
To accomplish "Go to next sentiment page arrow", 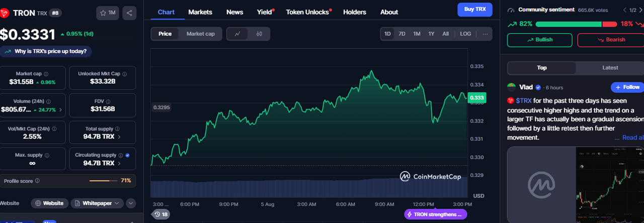I will point(641,10).
